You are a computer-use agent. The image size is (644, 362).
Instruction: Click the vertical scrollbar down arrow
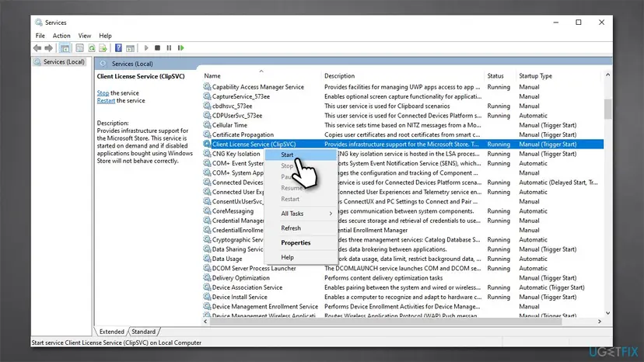click(608, 313)
